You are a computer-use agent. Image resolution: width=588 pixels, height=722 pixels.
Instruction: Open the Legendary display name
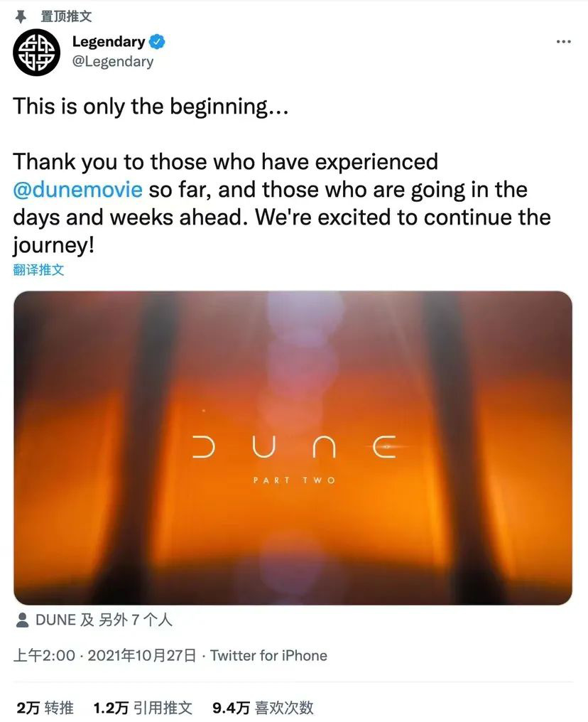pos(109,42)
